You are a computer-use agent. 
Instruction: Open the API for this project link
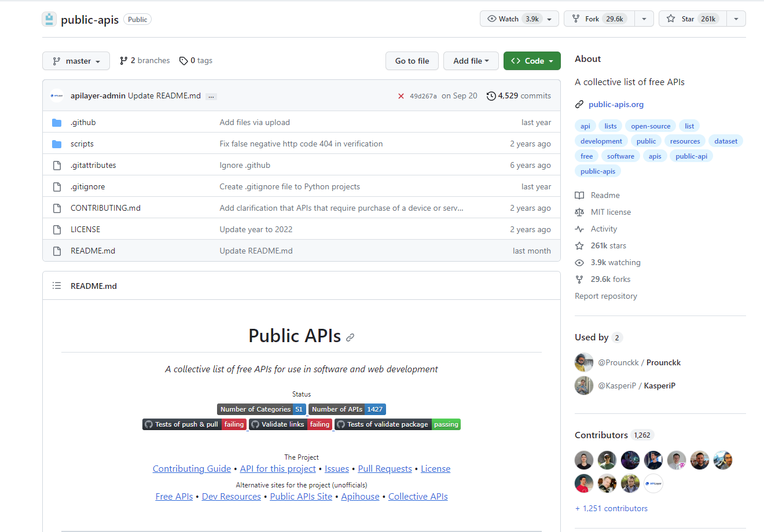[x=278, y=469]
